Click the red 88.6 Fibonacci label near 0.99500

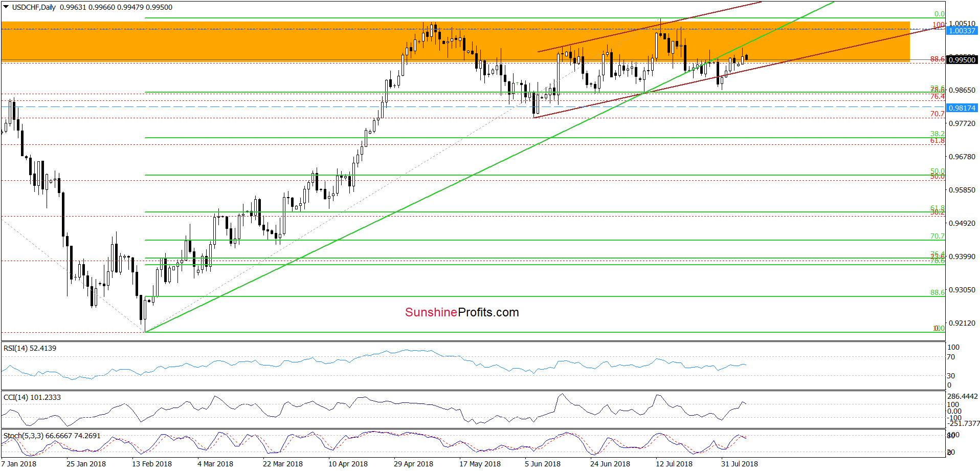click(x=938, y=59)
